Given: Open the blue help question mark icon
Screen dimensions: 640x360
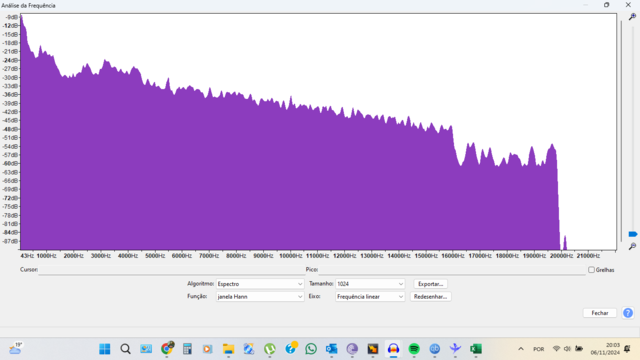Looking at the screenshot, I should (628, 313).
